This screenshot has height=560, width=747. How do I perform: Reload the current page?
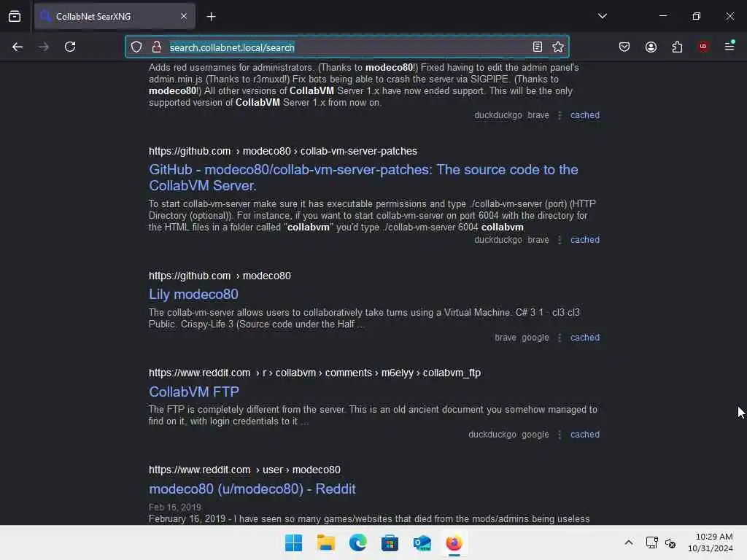(x=70, y=47)
